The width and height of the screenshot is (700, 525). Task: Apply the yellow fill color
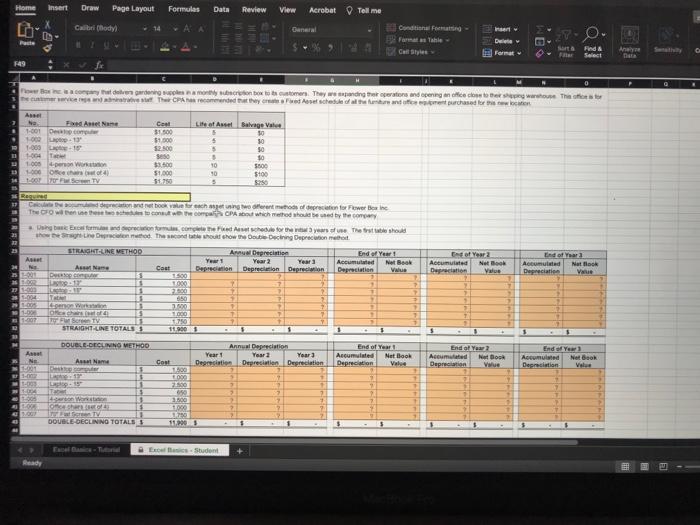[165, 46]
